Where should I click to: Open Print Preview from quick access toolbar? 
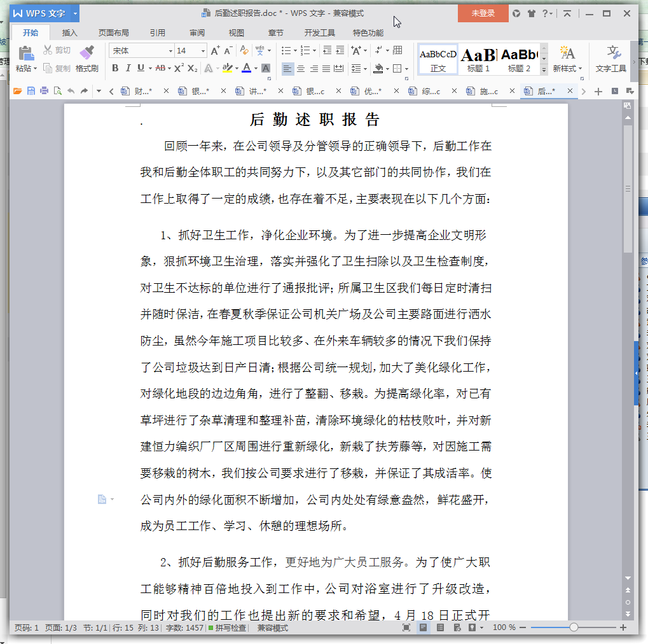(57, 91)
